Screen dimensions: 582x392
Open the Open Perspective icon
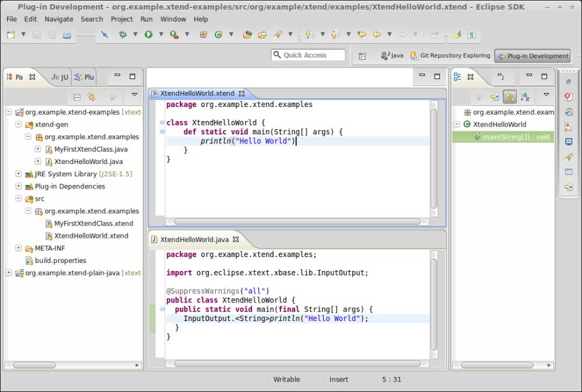(x=362, y=56)
